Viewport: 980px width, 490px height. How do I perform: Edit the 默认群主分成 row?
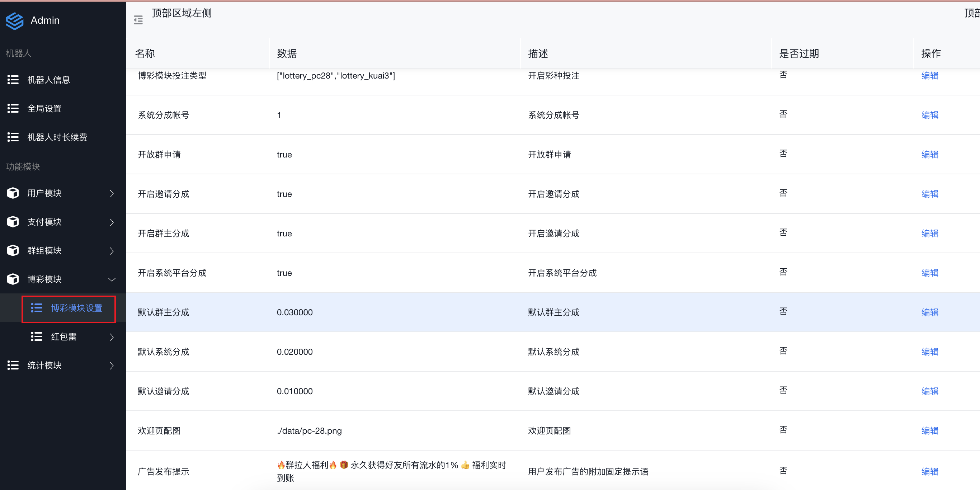pos(929,312)
